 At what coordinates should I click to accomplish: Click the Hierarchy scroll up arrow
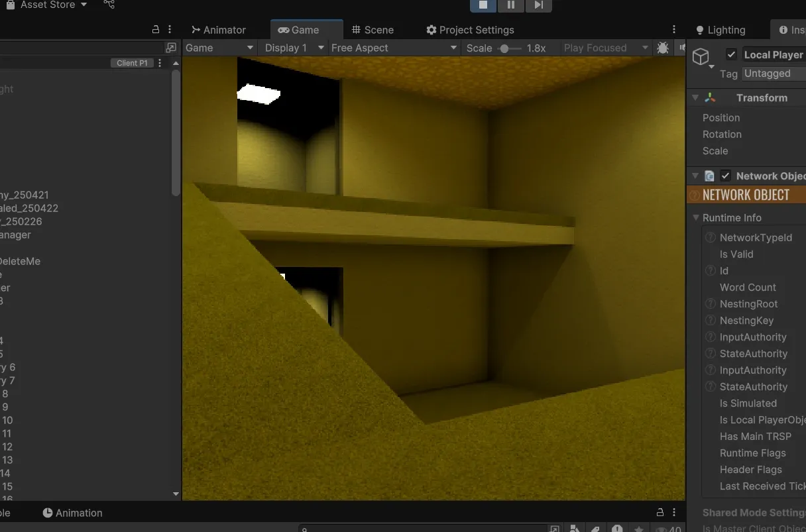coord(176,63)
